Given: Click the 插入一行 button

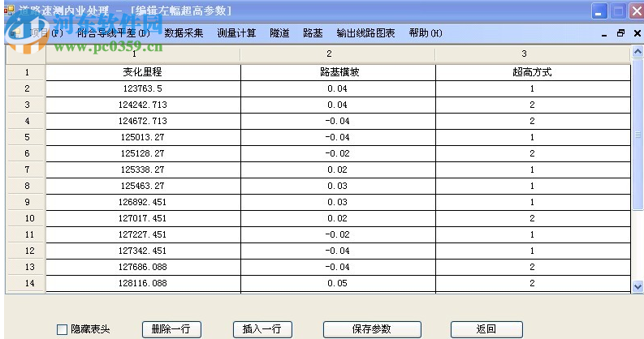Looking at the screenshot, I should [x=262, y=329].
